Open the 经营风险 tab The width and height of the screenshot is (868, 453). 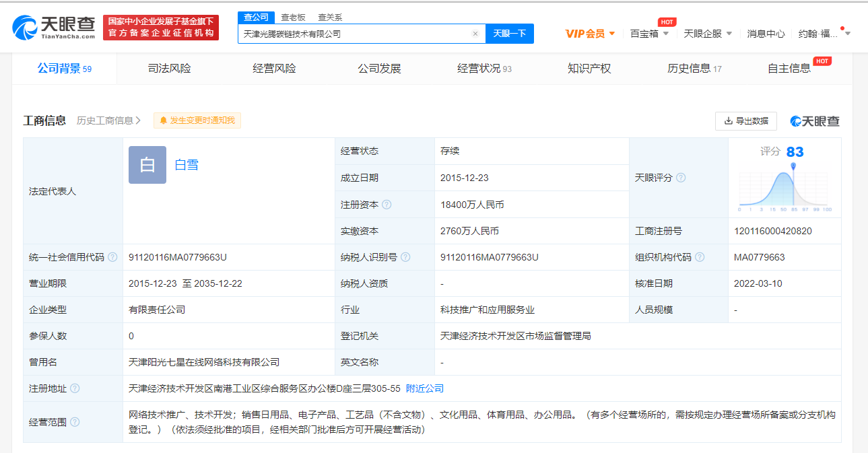pos(274,69)
